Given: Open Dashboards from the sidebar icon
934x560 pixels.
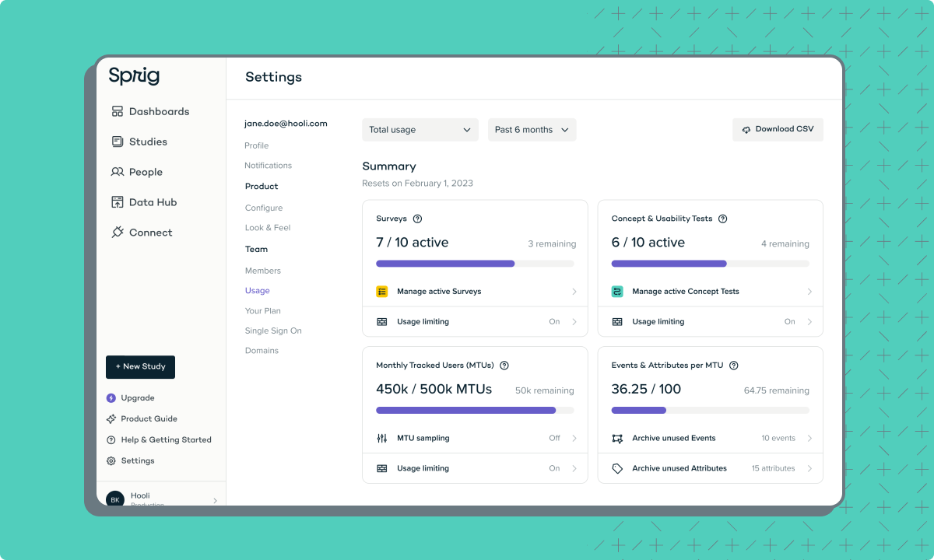Looking at the screenshot, I should (x=118, y=111).
